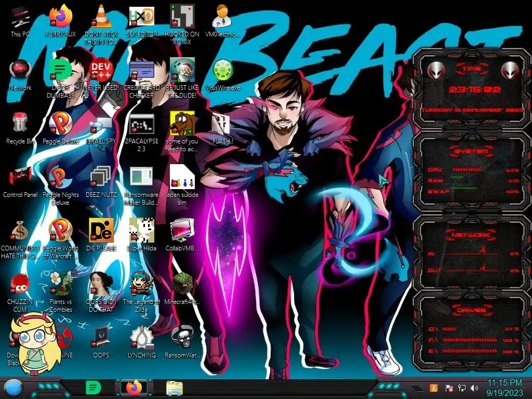
Task: Select the E:\ drive row in the widget
Action: click(x=474, y=351)
